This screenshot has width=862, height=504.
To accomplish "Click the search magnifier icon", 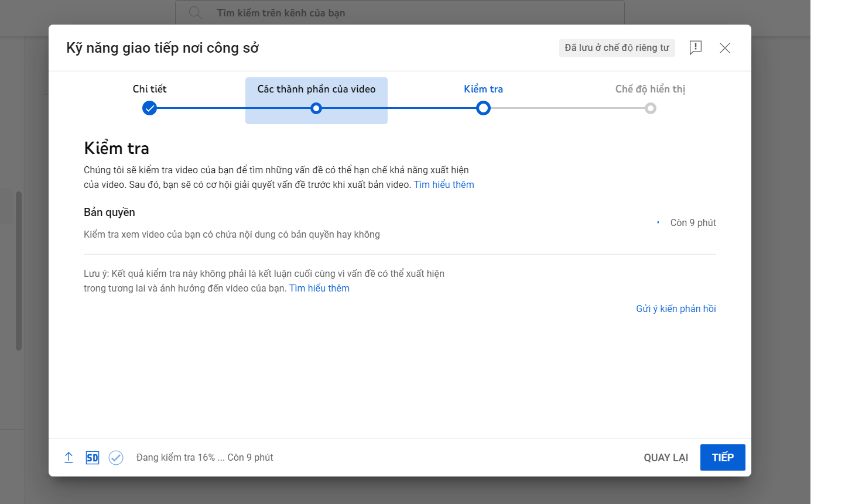I will [x=196, y=13].
